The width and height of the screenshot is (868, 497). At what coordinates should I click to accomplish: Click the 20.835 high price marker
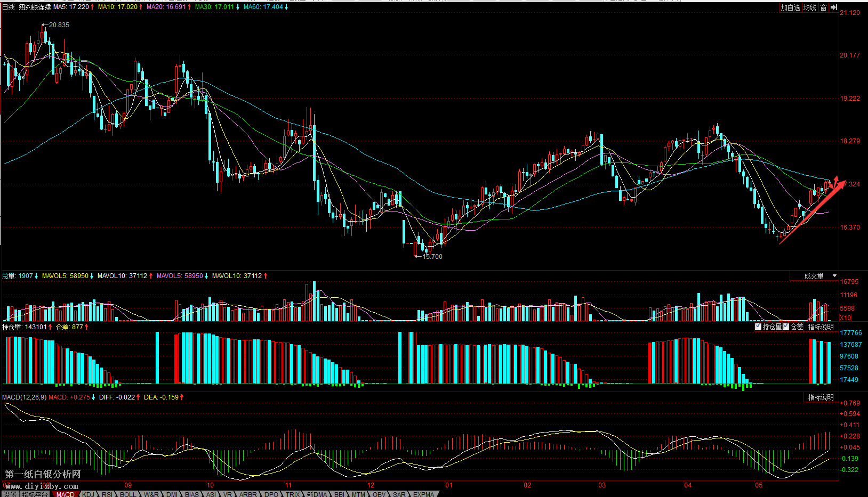coord(59,25)
